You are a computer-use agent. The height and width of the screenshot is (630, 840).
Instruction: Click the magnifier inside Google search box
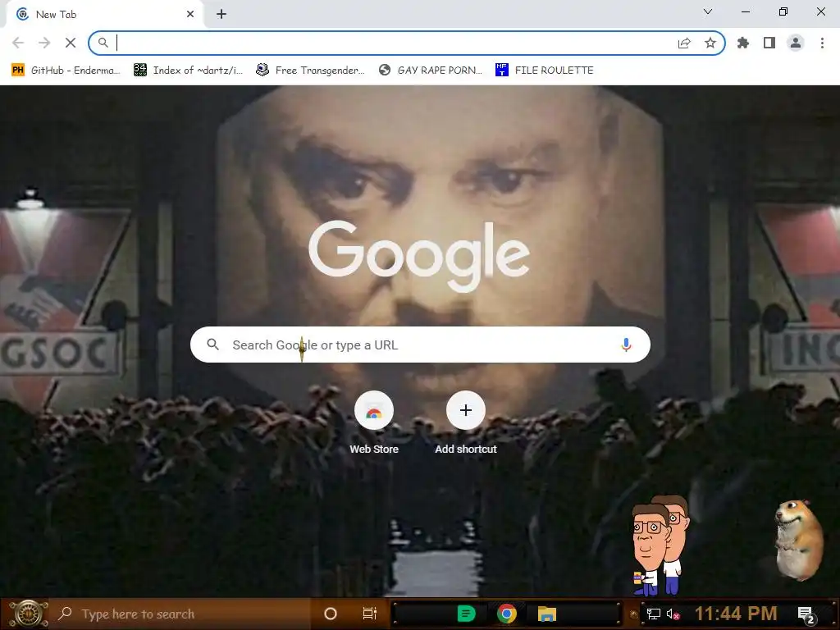click(x=212, y=345)
